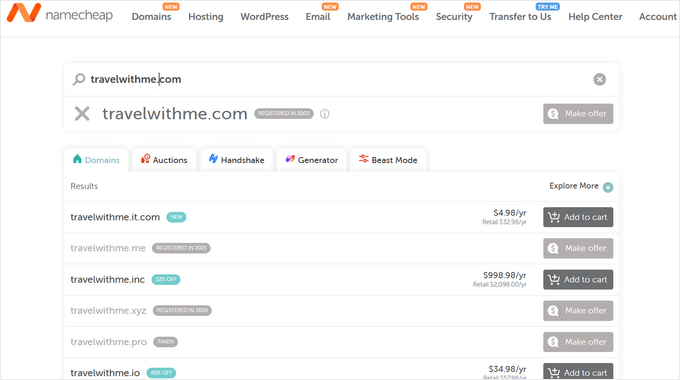Click the travelwithme.me result name
The width and height of the screenshot is (680, 380).
(108, 248)
